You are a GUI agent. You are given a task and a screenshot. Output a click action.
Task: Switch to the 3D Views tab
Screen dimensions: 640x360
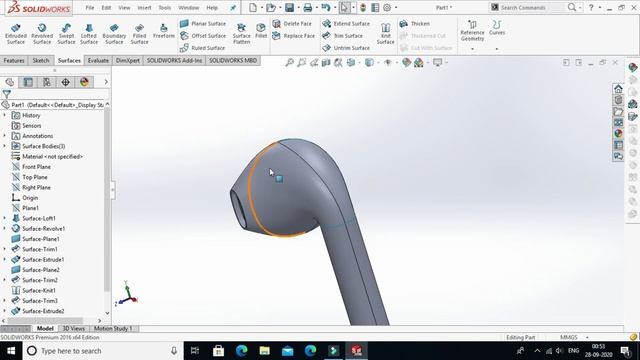point(73,329)
